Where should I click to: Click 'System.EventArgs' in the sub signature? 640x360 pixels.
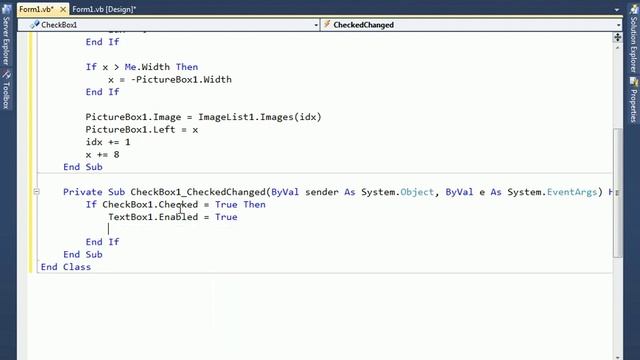pyautogui.click(x=552, y=192)
